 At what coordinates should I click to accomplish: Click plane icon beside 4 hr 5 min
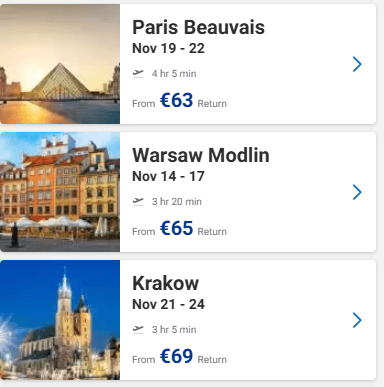(x=138, y=73)
